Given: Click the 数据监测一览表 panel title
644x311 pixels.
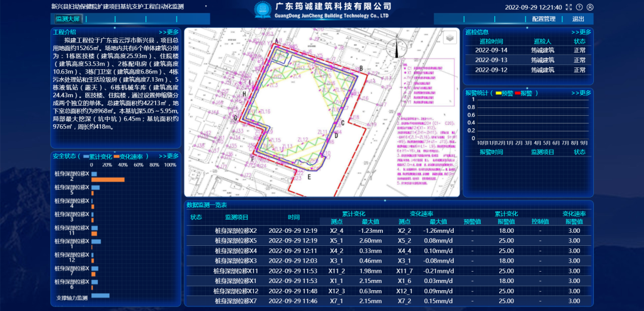Looking at the screenshot, I should pyautogui.click(x=206, y=205).
